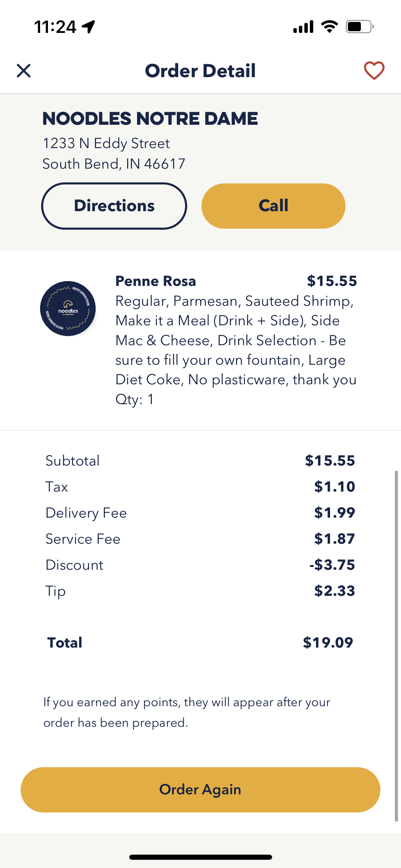The height and width of the screenshot is (868, 401).
Task: Tap the Noodles Notre Dame store name
Action: coord(150,119)
